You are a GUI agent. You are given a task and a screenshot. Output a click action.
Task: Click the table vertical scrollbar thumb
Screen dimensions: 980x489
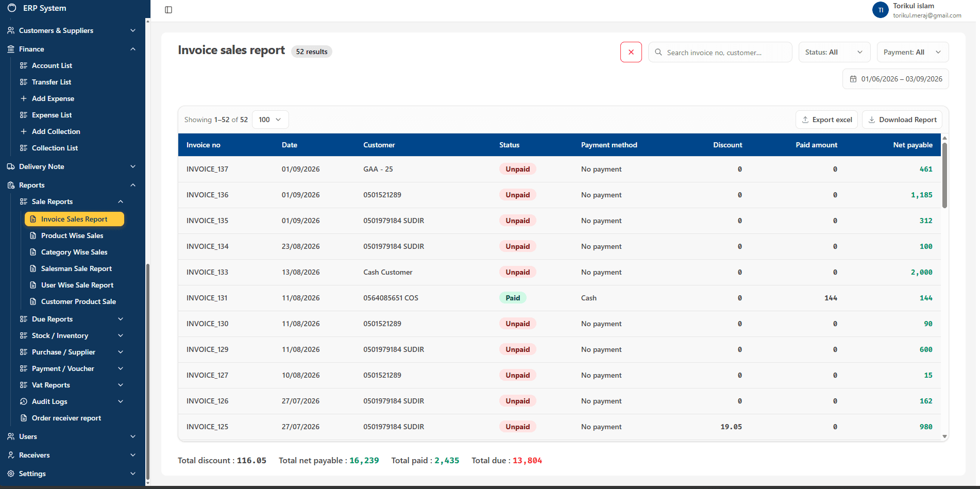(x=944, y=175)
